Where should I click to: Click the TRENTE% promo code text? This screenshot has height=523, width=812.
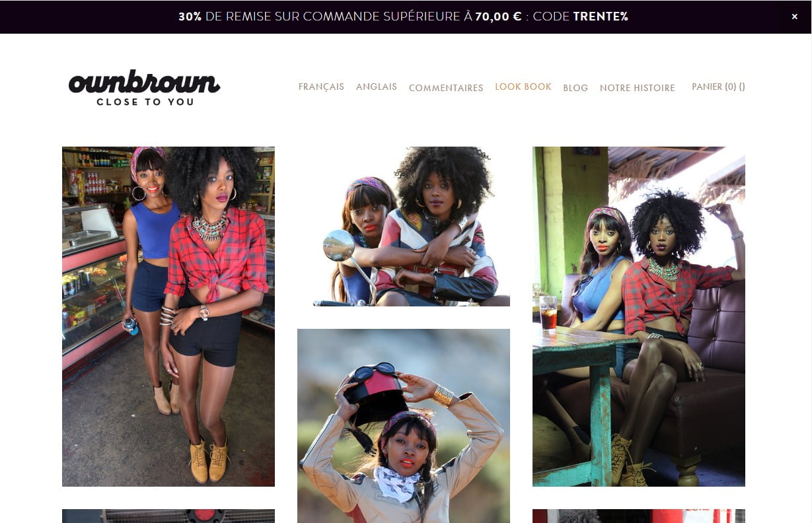point(601,17)
